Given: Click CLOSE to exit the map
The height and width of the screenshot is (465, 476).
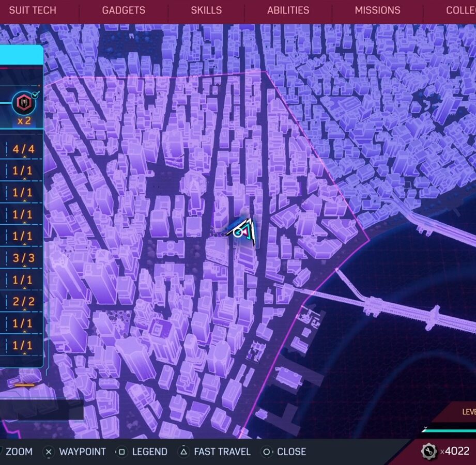Looking at the screenshot, I should point(291,452).
